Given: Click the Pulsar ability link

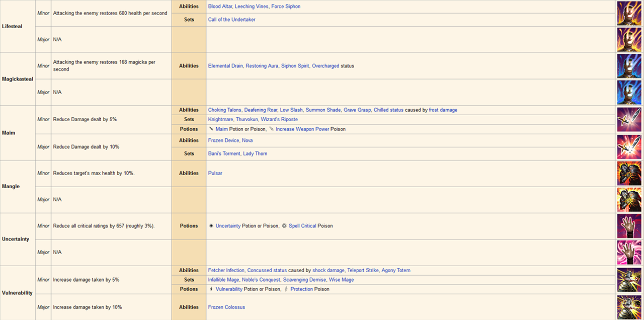Looking at the screenshot, I should (215, 173).
